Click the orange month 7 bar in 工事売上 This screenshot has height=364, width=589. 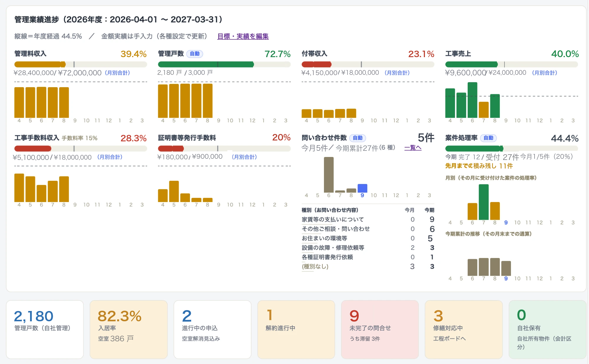[484, 110]
